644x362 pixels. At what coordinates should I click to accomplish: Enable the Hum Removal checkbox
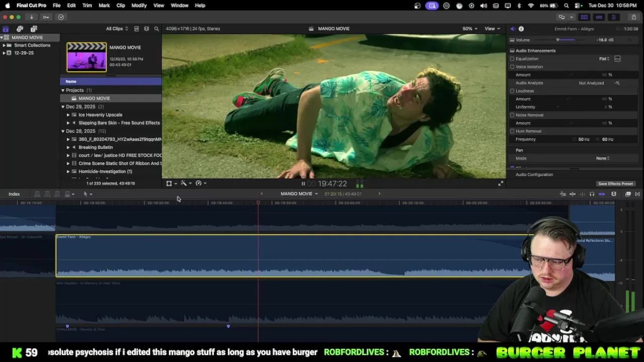[x=512, y=131]
